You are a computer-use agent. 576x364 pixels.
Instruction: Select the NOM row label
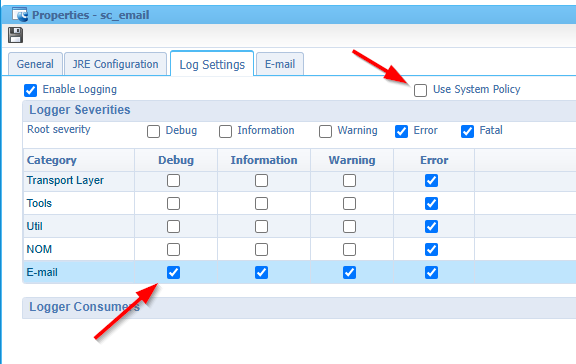pos(39,249)
